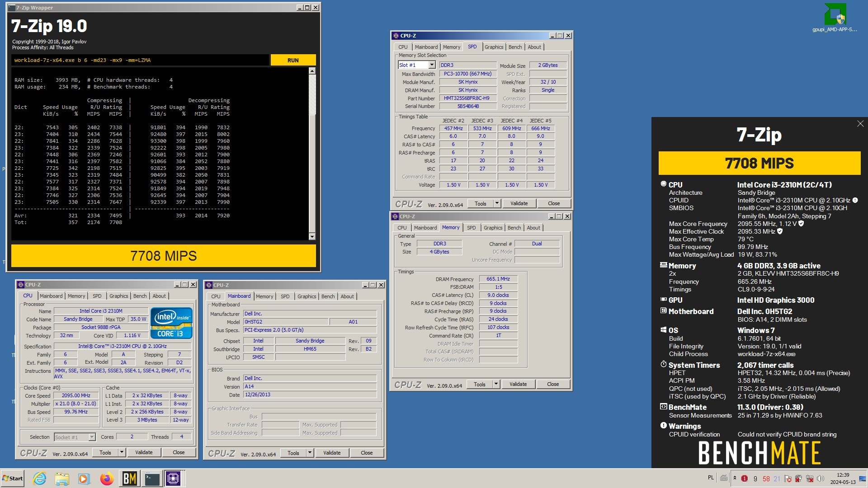Screen dimensions: 868x488
Task: Launch Firefox from the taskbar
Action: tap(107, 479)
